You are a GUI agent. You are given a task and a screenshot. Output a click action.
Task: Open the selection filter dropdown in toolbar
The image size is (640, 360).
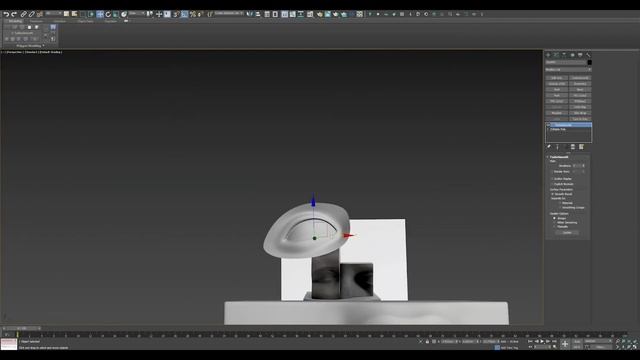(53, 13)
